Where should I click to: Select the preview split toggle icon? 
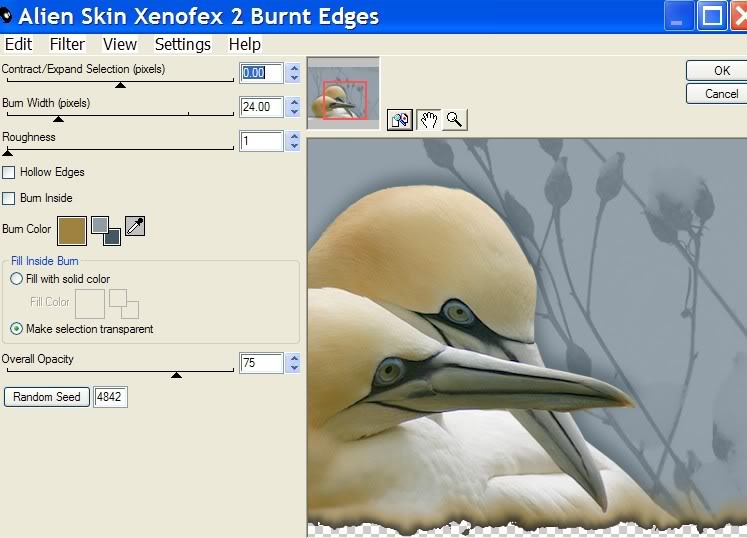[x=399, y=120]
